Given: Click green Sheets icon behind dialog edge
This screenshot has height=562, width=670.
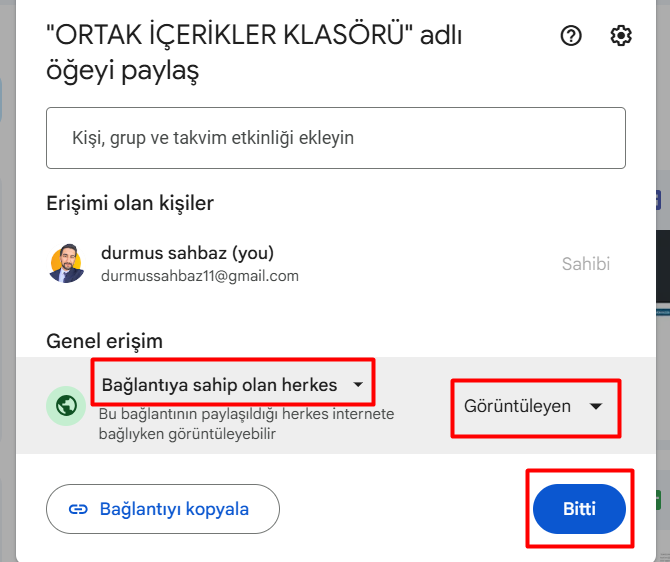Looking at the screenshot, I should [658, 500].
